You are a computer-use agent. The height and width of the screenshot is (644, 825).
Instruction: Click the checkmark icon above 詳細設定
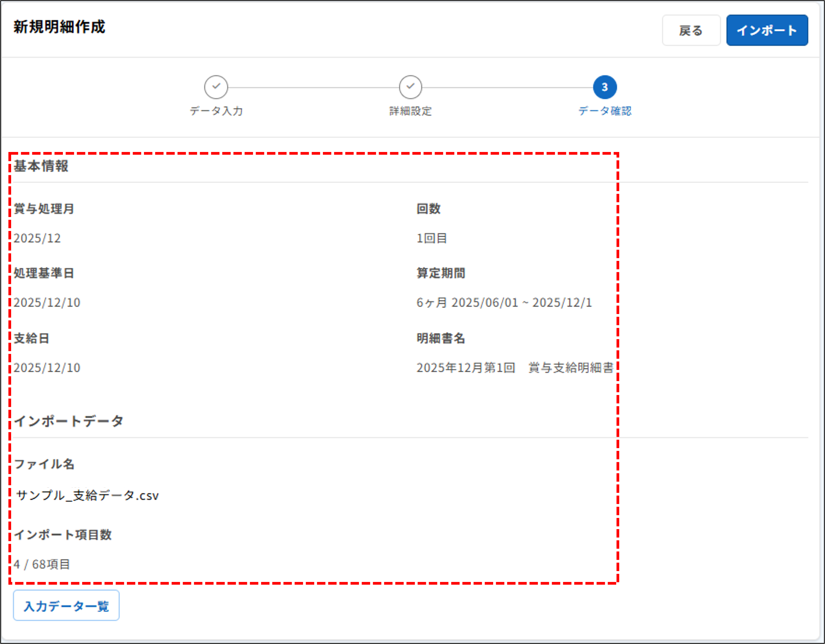click(x=411, y=86)
